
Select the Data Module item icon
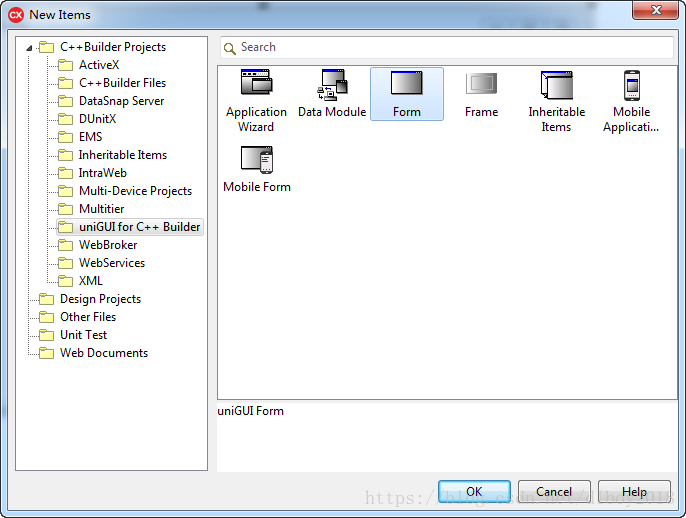pyautogui.click(x=332, y=84)
